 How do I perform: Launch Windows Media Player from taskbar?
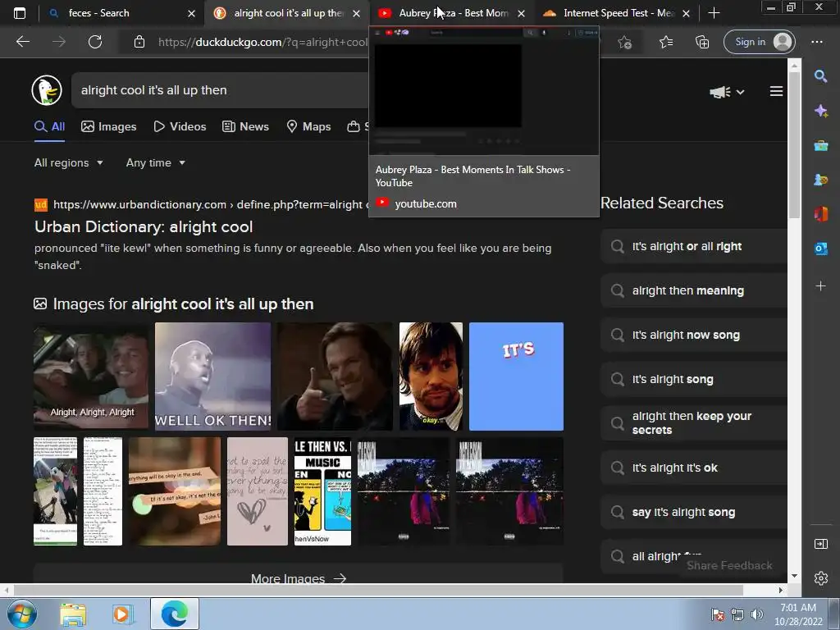(x=122, y=614)
